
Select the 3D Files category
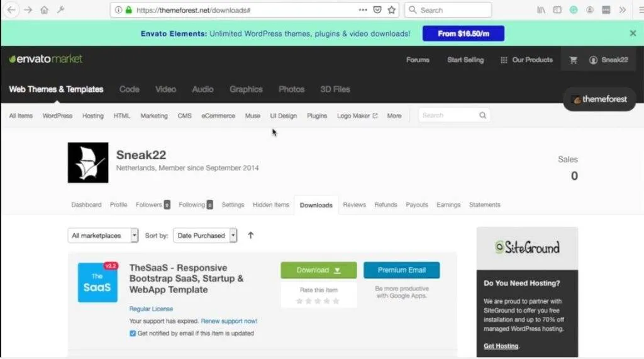coord(335,89)
